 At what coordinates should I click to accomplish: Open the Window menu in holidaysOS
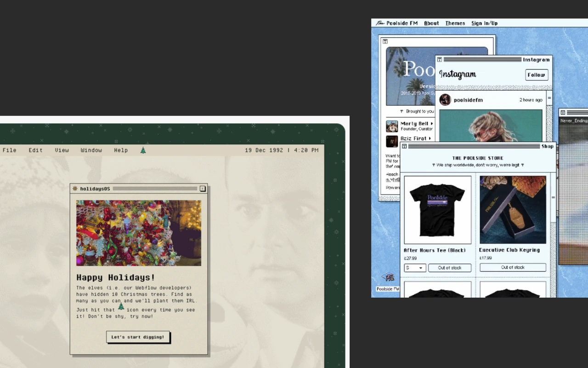coord(91,150)
